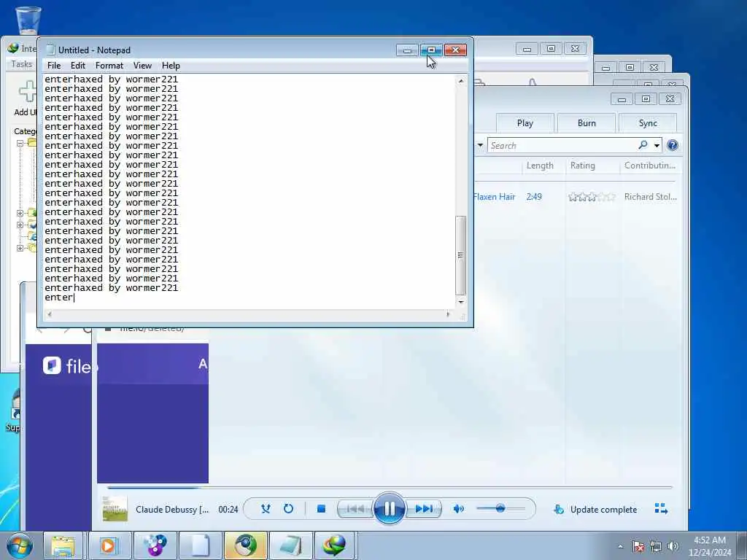Open Media Player help icon

click(672, 145)
